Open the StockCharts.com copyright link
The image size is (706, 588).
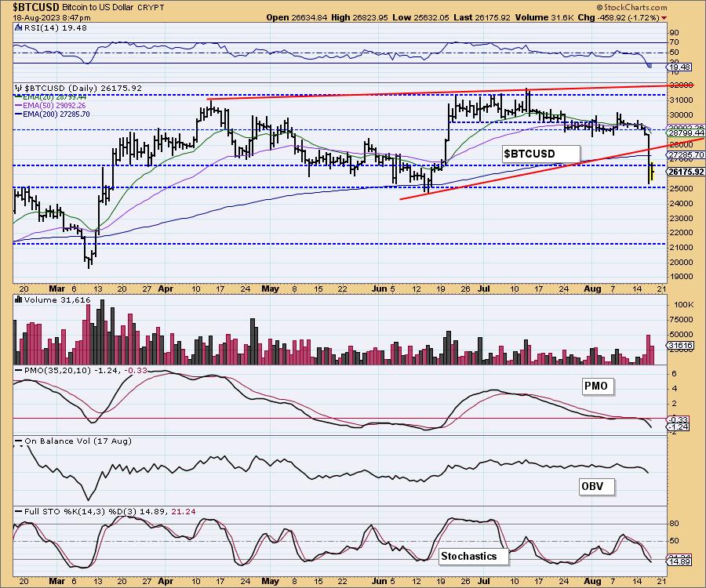pyautogui.click(x=631, y=7)
